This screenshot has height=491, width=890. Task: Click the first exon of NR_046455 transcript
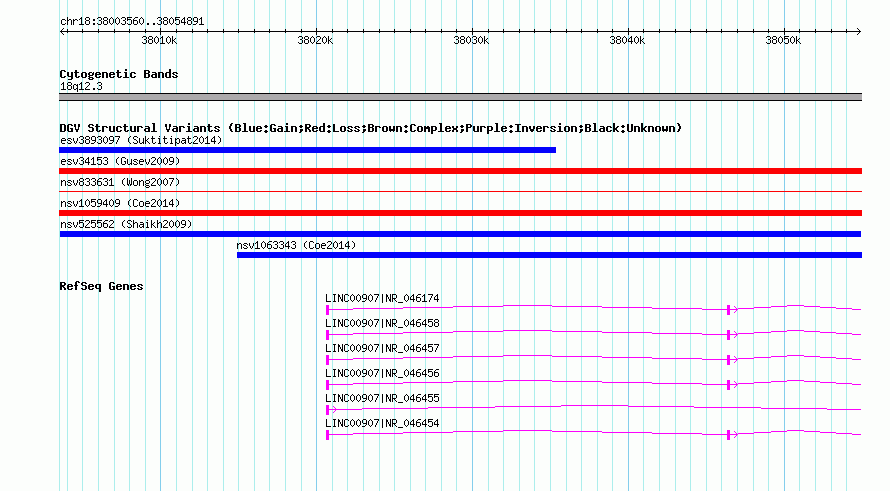pos(328,409)
